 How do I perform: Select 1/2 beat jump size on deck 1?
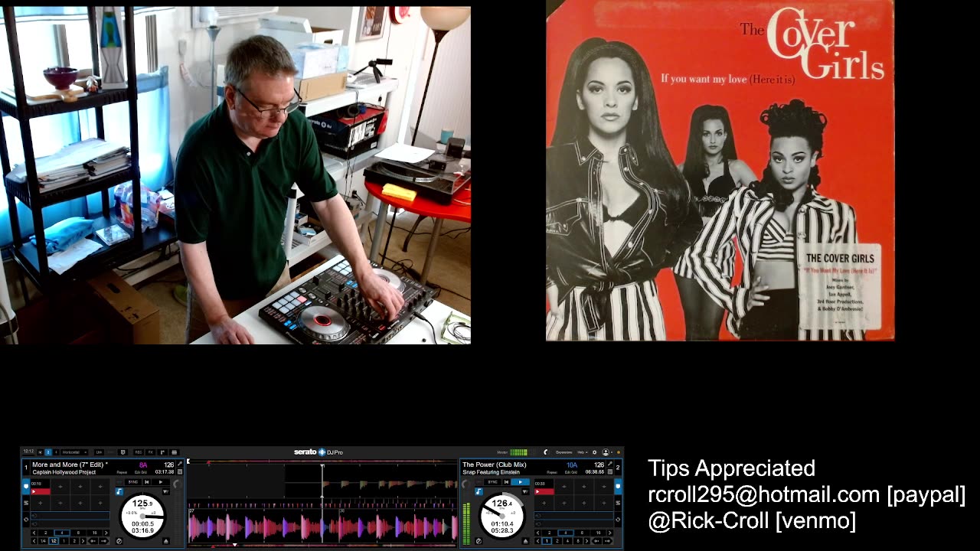pos(54,541)
